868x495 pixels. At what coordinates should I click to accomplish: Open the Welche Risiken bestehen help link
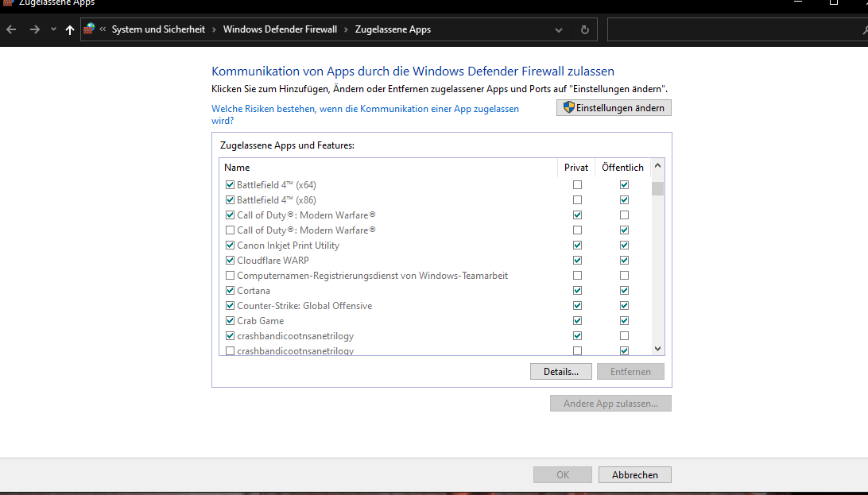click(x=366, y=114)
